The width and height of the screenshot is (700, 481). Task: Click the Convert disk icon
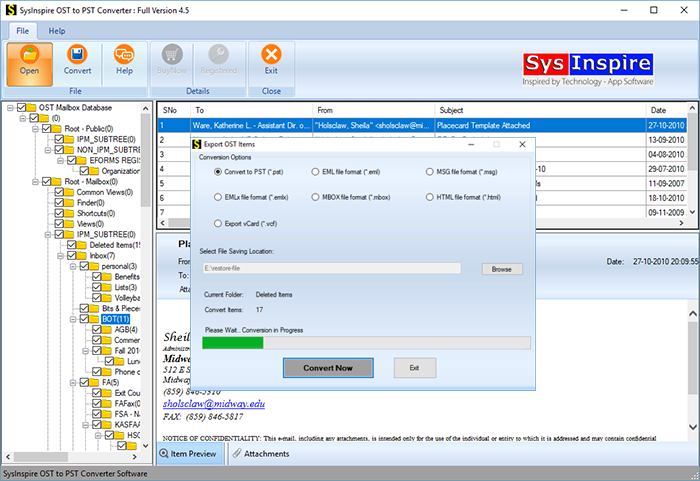click(77, 54)
